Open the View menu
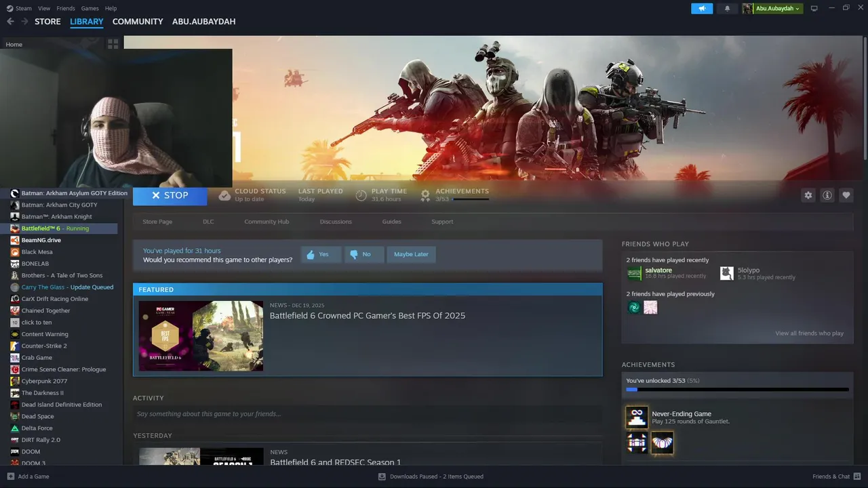Screen dimensions: 868x488 click(44, 8)
